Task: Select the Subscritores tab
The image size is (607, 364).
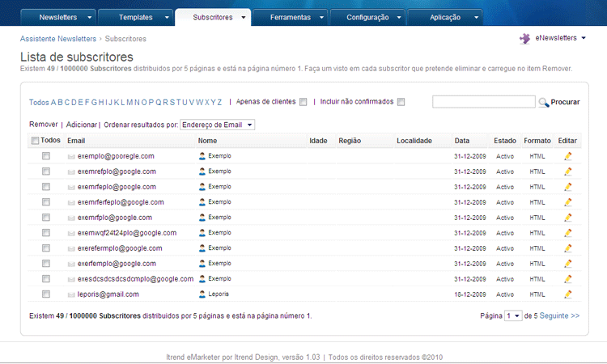Action: pyautogui.click(x=213, y=18)
